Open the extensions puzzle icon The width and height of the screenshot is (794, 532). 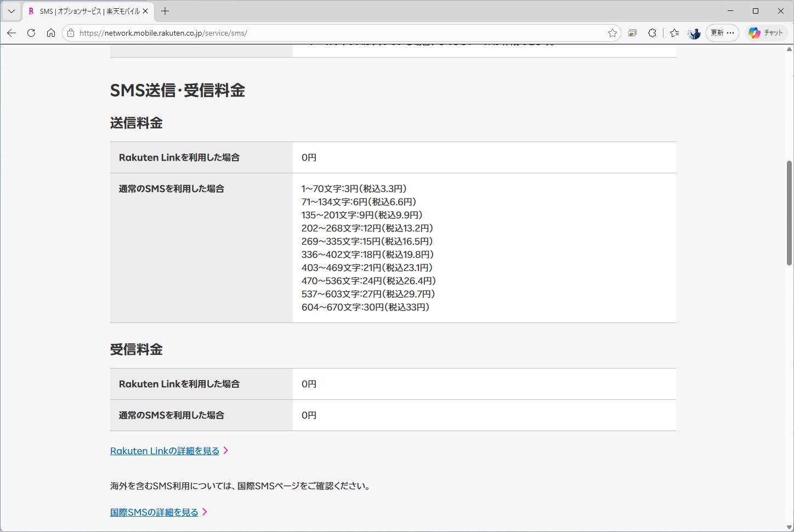point(652,33)
